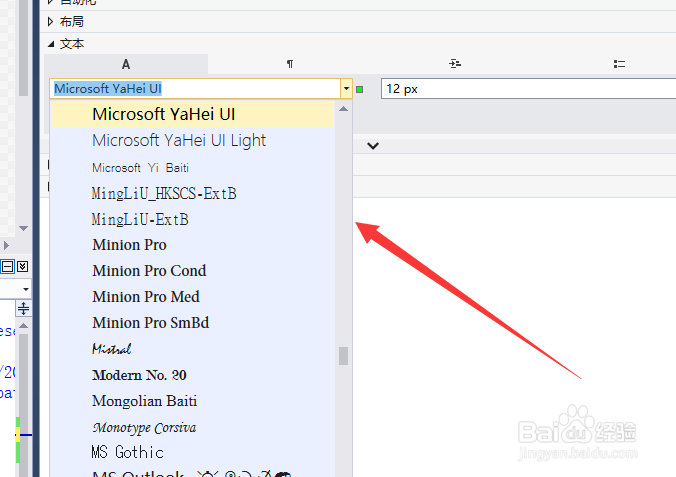Open the font family dropdown arrow
Screen dimensions: 676x477
pyautogui.click(x=346, y=89)
